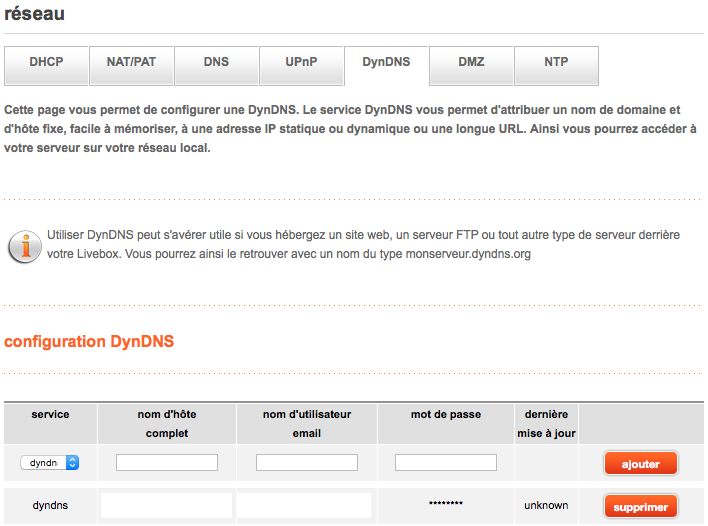708x526 pixels.
Task: Click the 'dyndns' service cell in existing row
Action: 50,505
